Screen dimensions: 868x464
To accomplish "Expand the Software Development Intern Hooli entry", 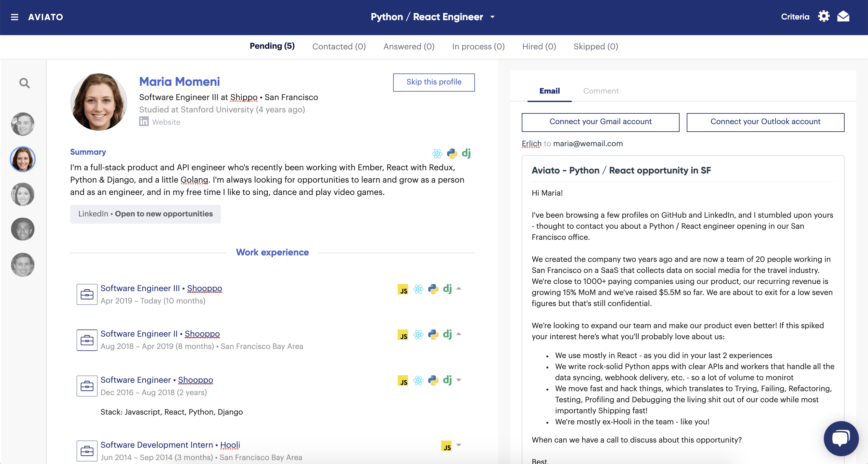I will tap(459, 445).
